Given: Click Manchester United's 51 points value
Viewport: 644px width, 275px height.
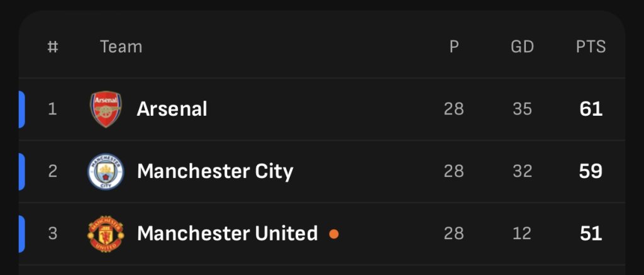Looking at the screenshot, I should coord(591,233).
